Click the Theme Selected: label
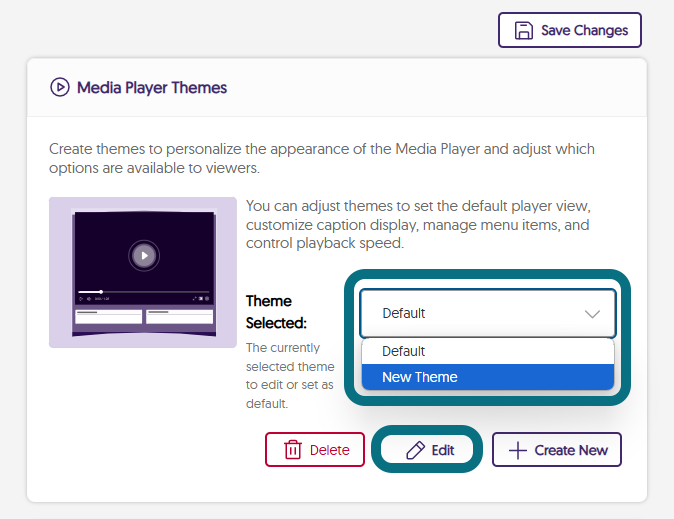 [276, 312]
